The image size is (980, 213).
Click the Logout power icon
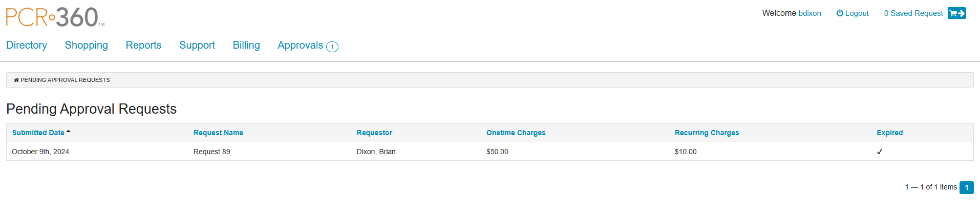point(840,13)
